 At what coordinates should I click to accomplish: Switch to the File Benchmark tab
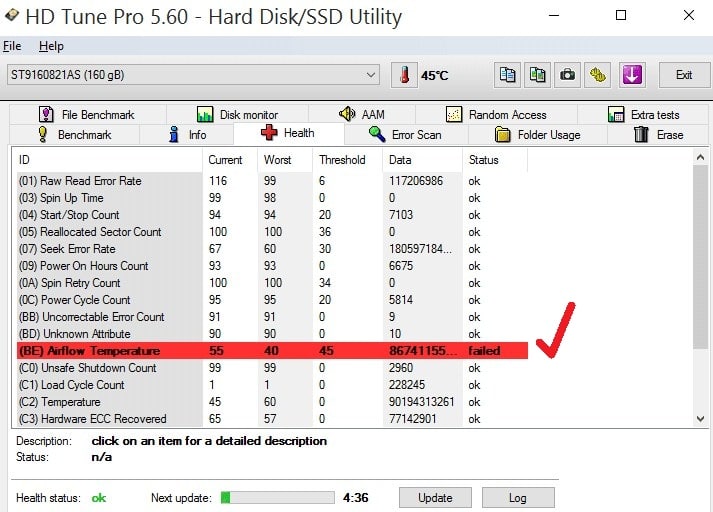87,114
